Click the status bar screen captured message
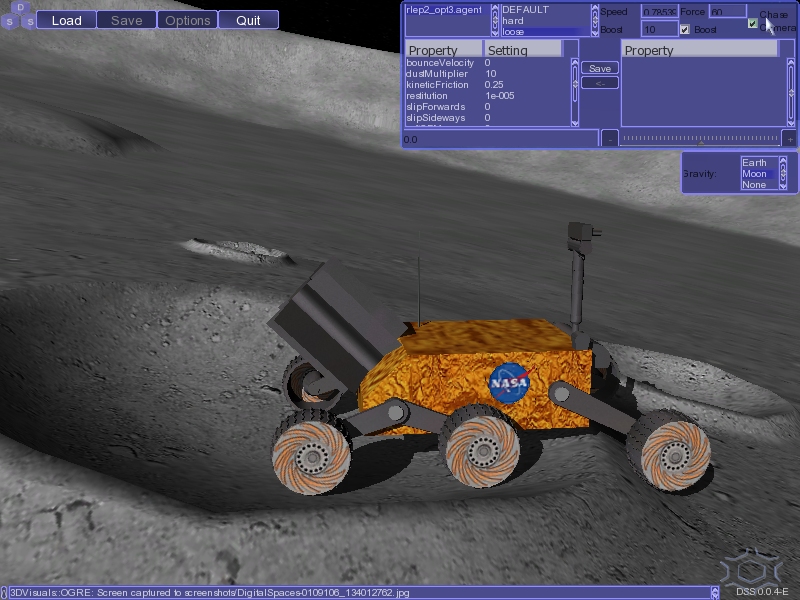Image resolution: width=800 pixels, height=600 pixels. [x=210, y=592]
